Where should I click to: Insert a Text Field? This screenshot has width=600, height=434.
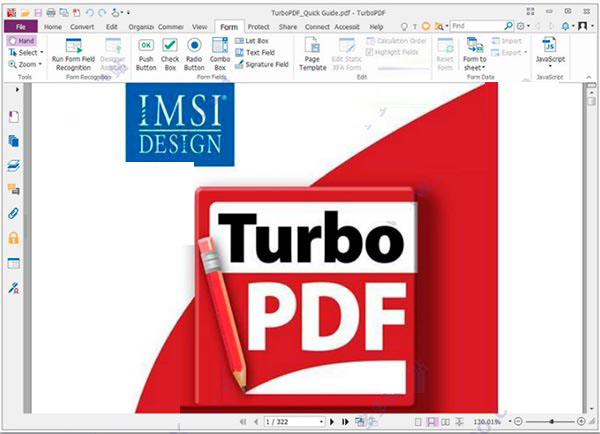point(254,52)
